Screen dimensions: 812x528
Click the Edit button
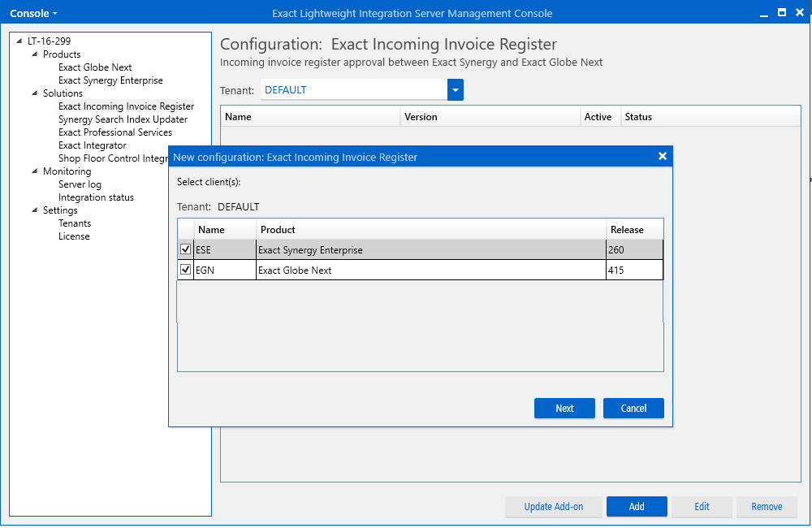click(x=702, y=507)
